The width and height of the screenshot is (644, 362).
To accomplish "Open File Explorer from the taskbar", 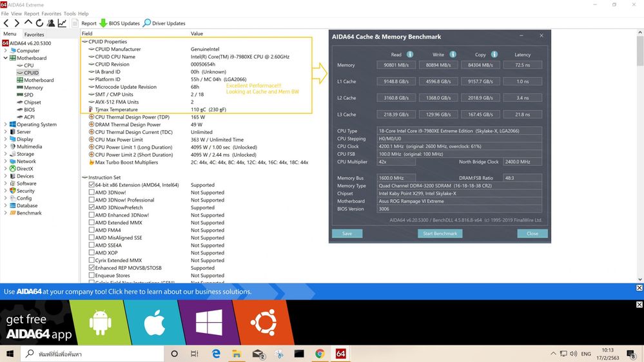I will pyautogui.click(x=236, y=354).
